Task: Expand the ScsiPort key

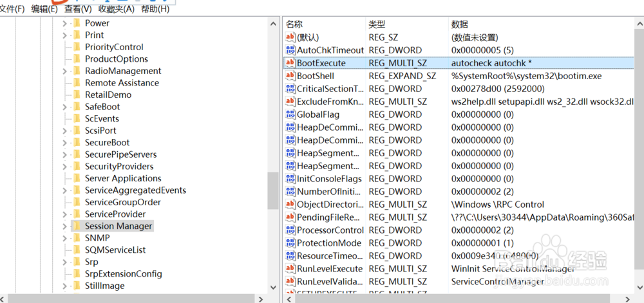Action: pyautogui.click(x=64, y=131)
